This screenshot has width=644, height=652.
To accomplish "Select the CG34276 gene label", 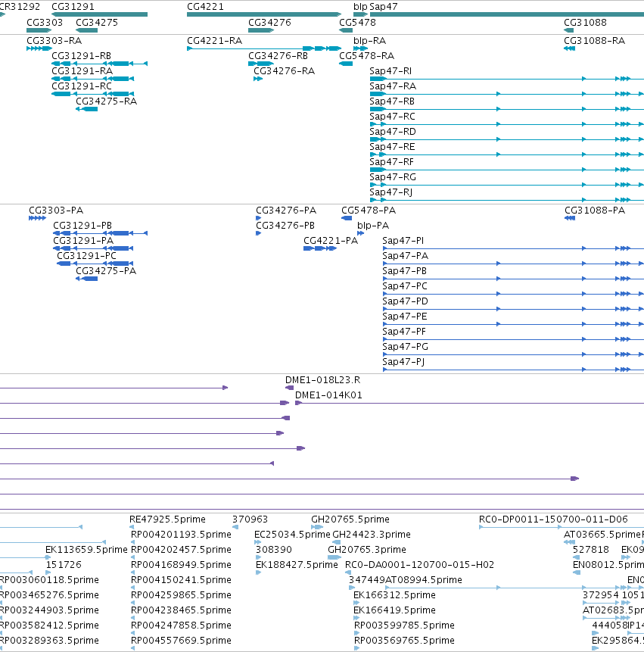I will 269,23.
